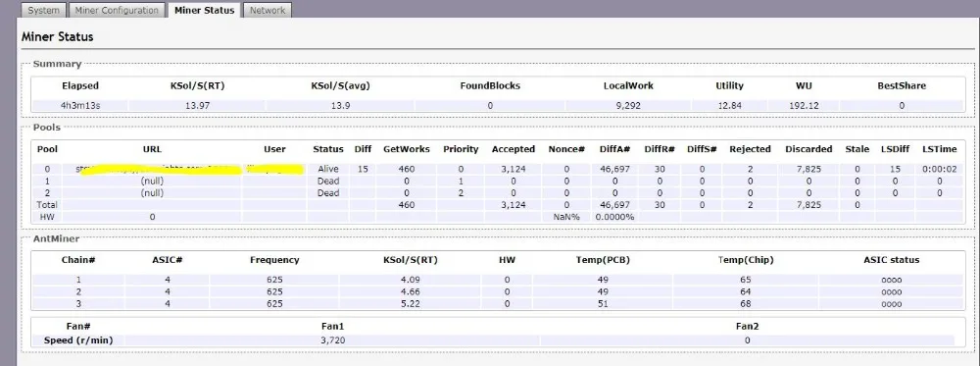Select 0.0000% in the HW row

614,217
